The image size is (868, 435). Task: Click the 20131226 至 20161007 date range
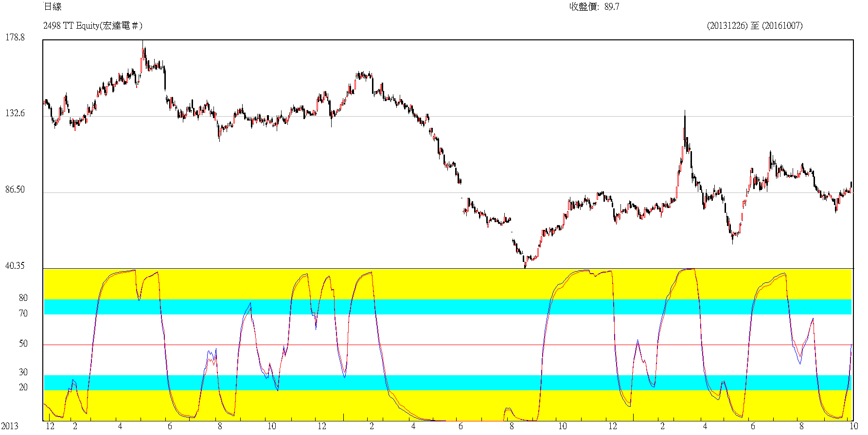[755, 26]
